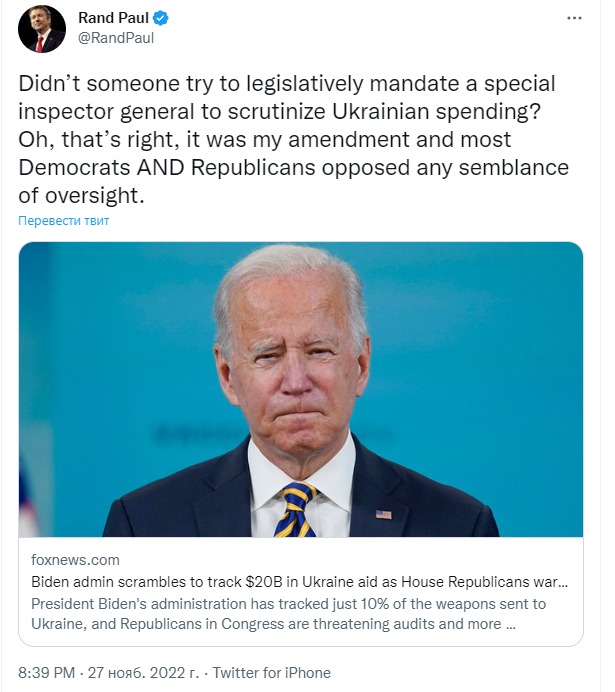Click the tweet's first line of text
615x692 pixels.
[x=287, y=83]
